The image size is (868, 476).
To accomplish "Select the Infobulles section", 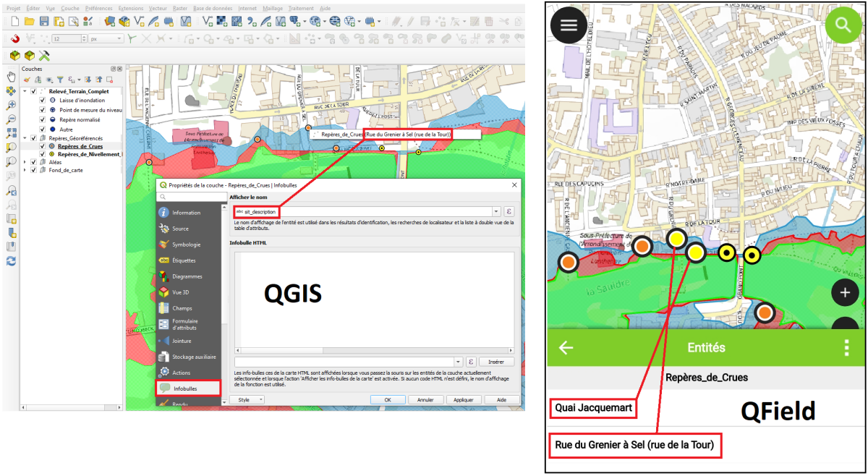I will pyautogui.click(x=188, y=388).
